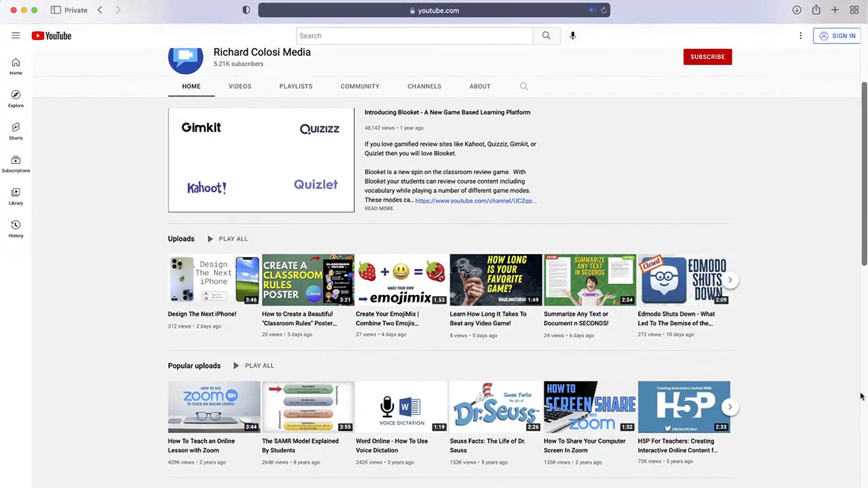Open the three-dot settings menu
The image size is (868, 488).
801,36
